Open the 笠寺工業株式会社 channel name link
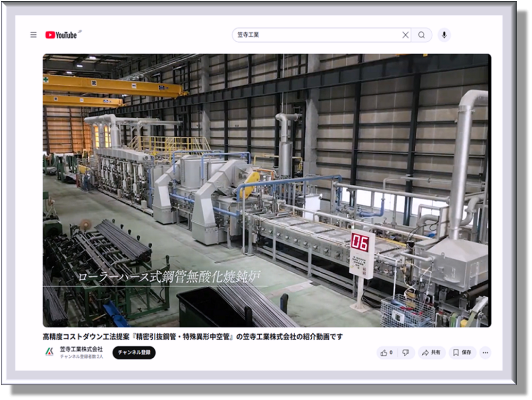This screenshot has width=532, height=400. tap(81, 349)
